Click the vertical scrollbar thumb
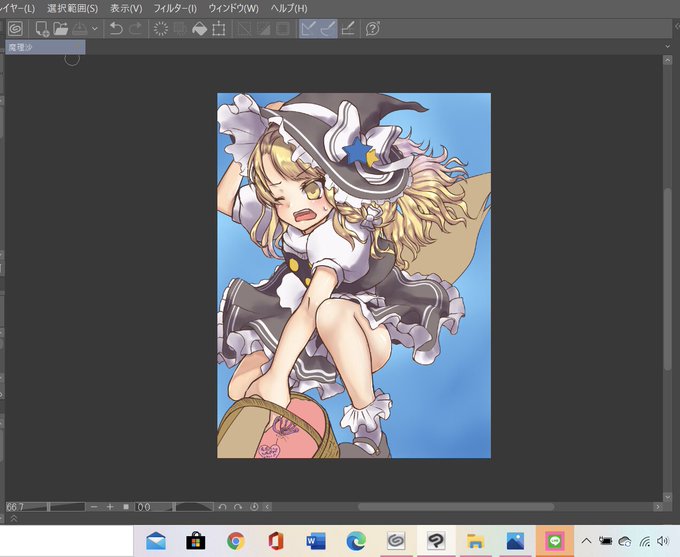Screen dimensions: 680x557 (668, 279)
